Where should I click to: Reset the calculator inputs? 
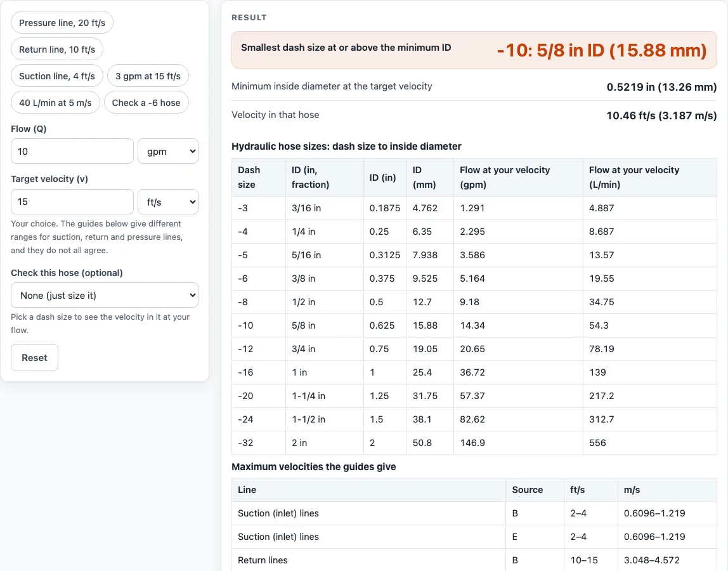point(34,358)
